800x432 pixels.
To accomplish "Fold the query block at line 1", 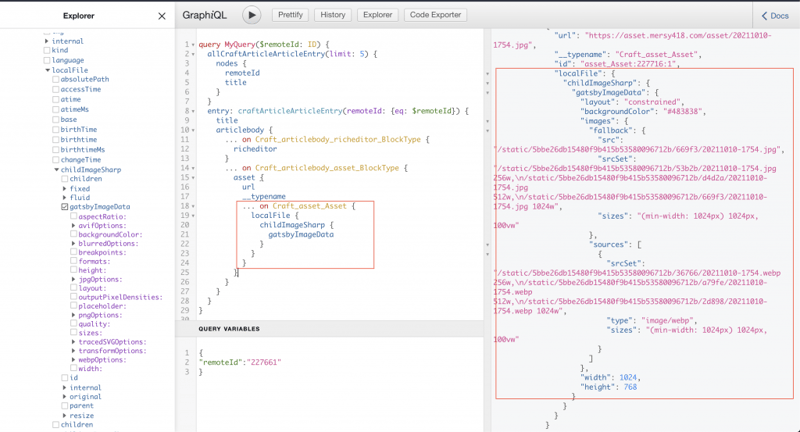I will (x=191, y=45).
